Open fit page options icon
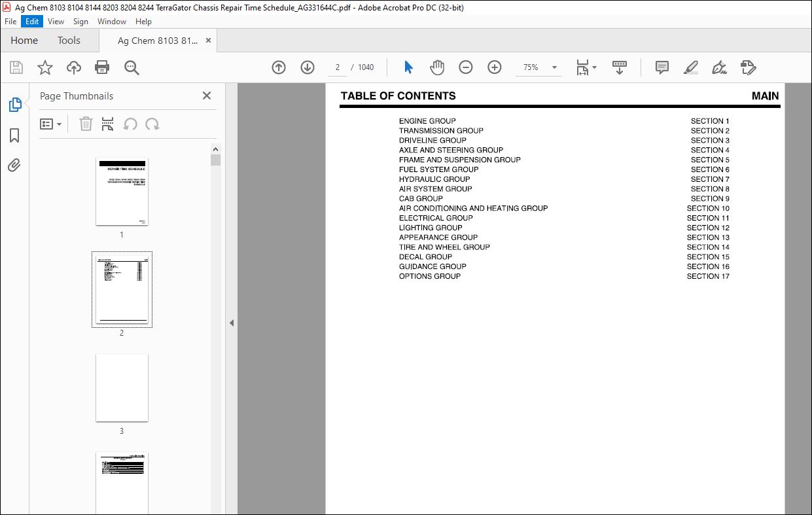 [586, 67]
